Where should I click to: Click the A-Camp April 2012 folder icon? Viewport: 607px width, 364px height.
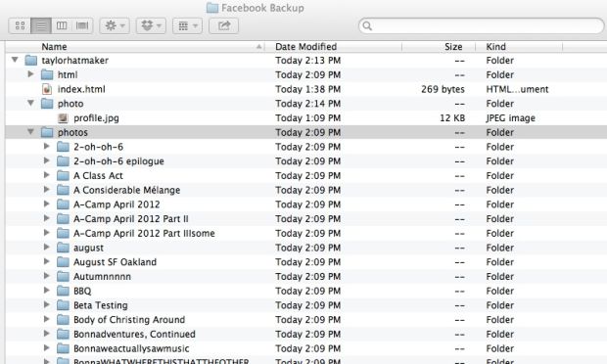(63, 205)
